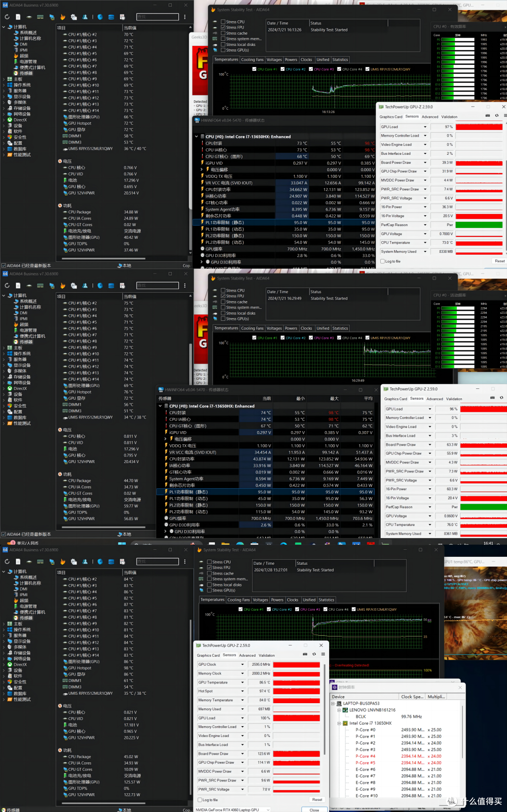
Task: Open Memory Temperature sensor dropdown in GPU-Z
Action: (243, 700)
